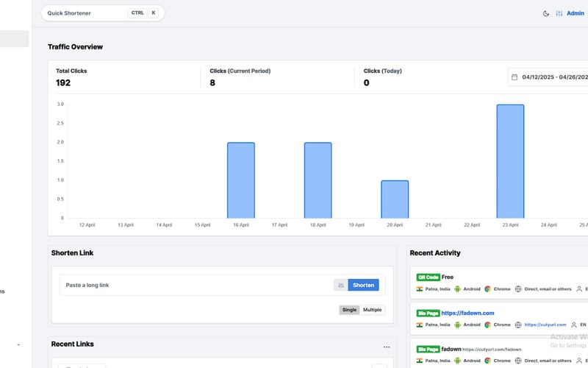Viewport: 588px width, 368px height.
Task: Click the Recent Links heading
Action: pyautogui.click(x=72, y=344)
